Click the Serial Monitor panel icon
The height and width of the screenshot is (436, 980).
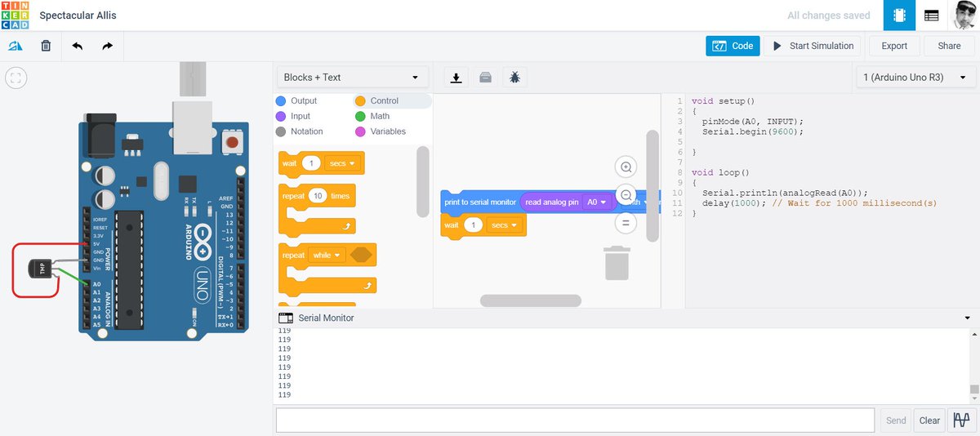(x=285, y=318)
